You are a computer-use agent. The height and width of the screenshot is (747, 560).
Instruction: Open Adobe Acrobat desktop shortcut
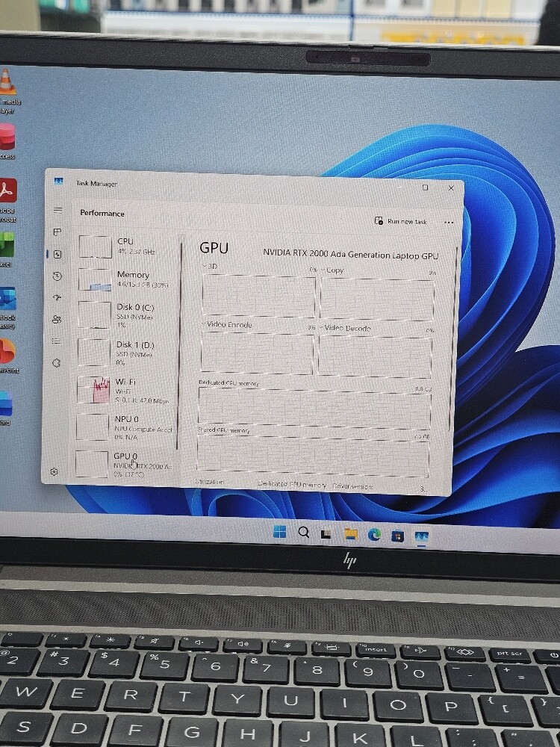click(8, 200)
